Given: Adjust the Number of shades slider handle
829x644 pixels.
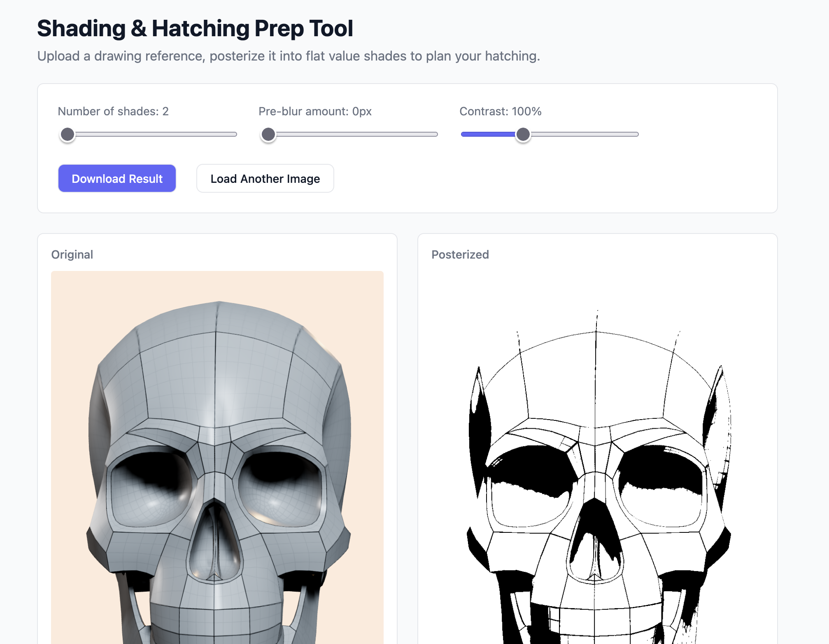Looking at the screenshot, I should [x=68, y=134].
